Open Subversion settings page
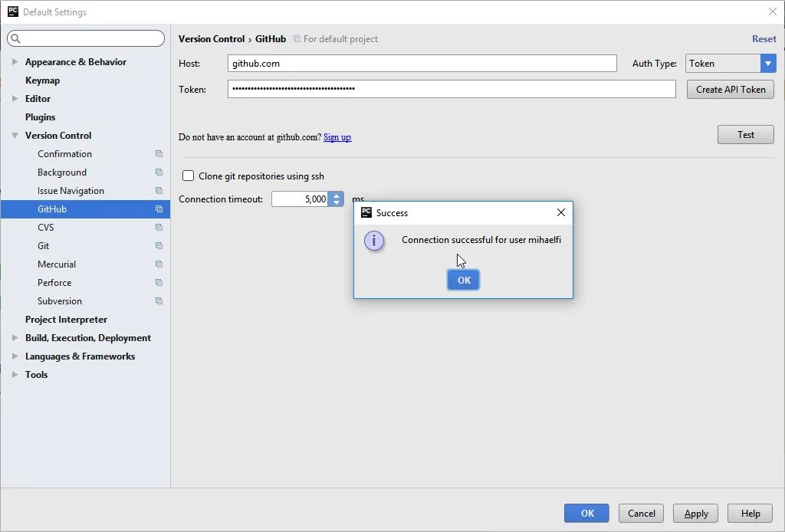785x532 pixels. (x=60, y=300)
